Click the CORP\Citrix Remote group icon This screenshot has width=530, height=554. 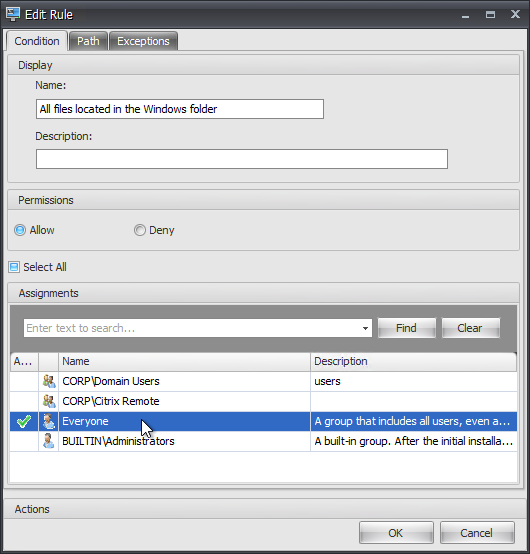click(x=49, y=401)
